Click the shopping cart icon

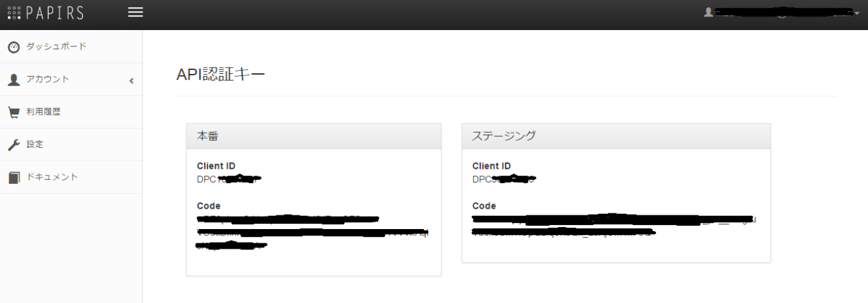click(x=13, y=112)
